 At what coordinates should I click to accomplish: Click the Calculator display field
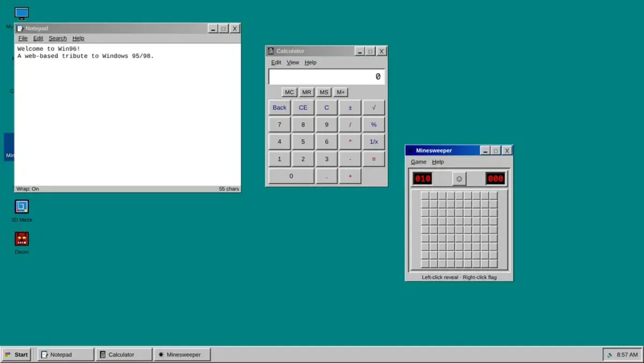326,77
